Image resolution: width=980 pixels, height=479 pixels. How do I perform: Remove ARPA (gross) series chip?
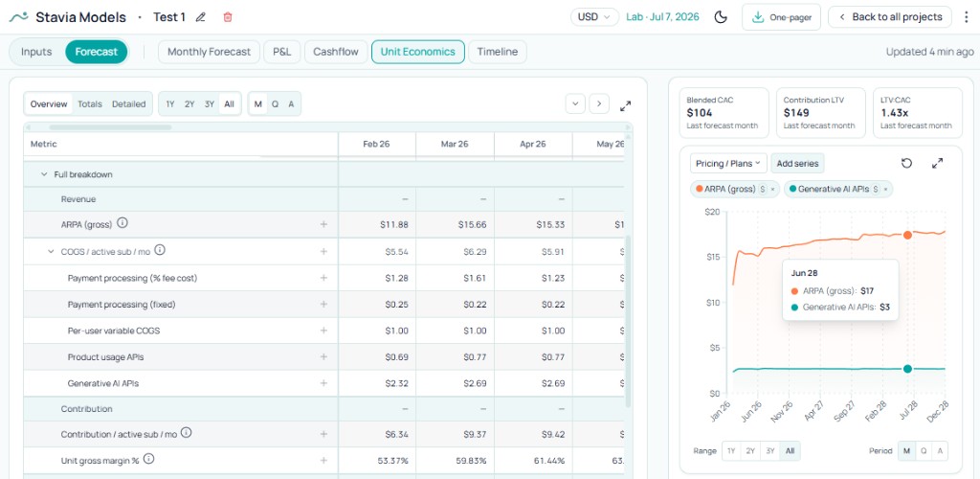772,189
